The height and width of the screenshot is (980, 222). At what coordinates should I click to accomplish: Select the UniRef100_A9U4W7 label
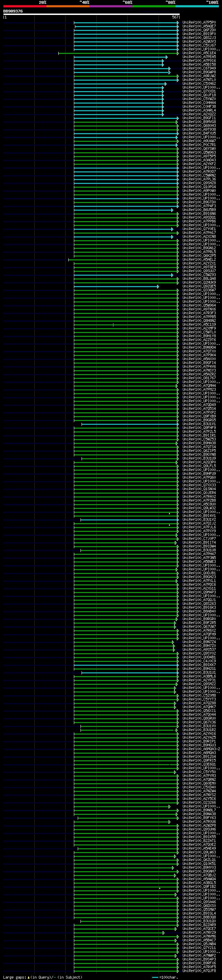click(199, 141)
